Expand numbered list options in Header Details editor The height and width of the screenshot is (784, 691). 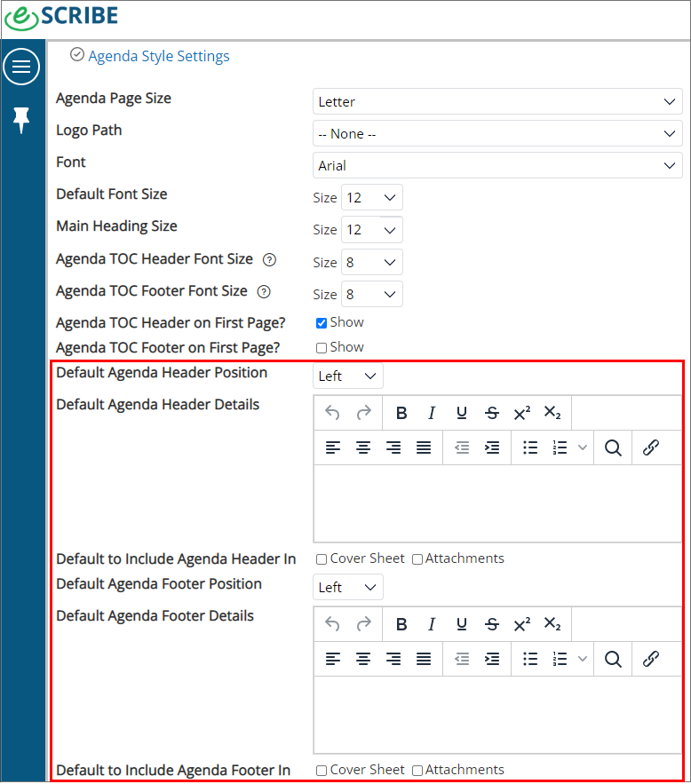click(582, 447)
